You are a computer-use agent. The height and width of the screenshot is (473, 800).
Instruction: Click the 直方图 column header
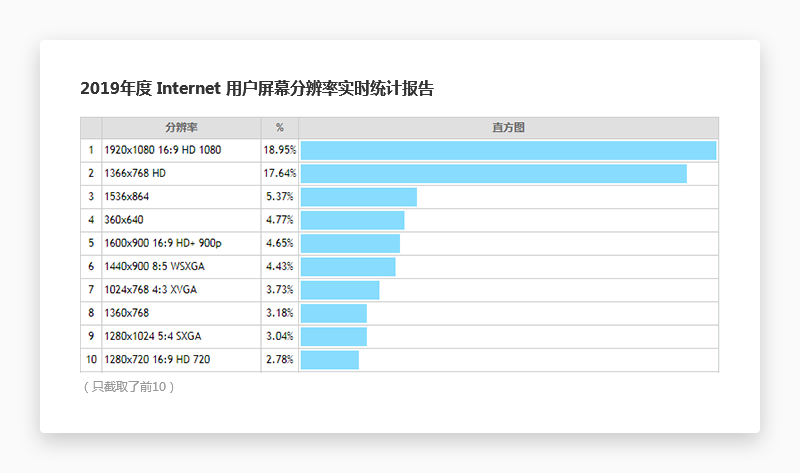point(508,128)
